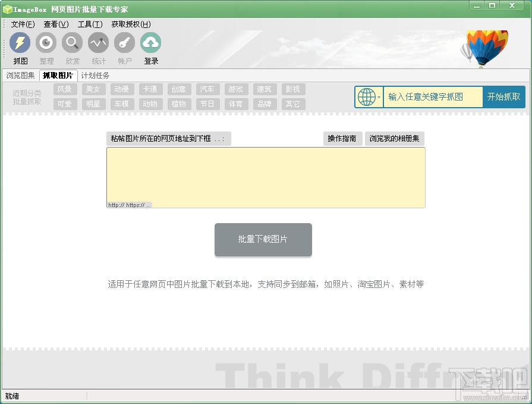Click the 欣赏 browse icon
The height and width of the screenshot is (404, 532).
click(73, 43)
